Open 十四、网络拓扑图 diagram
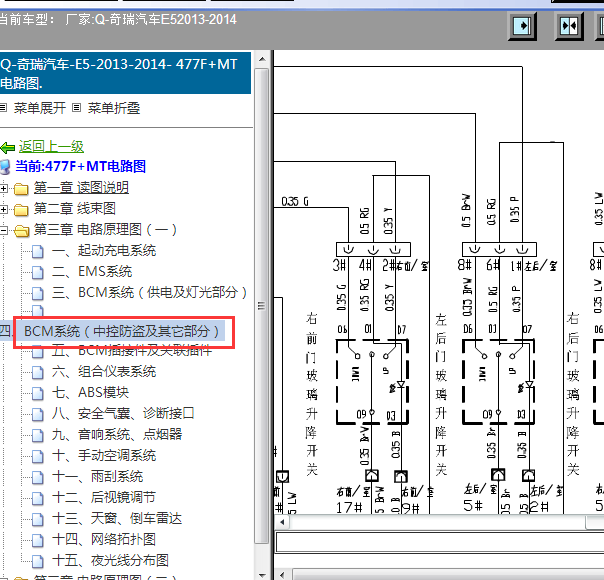 [x=104, y=540]
